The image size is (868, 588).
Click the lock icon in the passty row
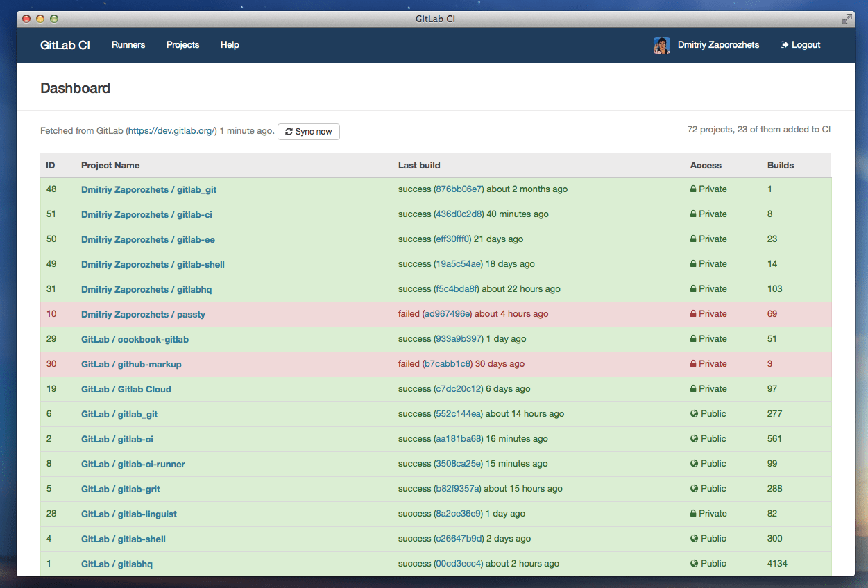tap(693, 314)
